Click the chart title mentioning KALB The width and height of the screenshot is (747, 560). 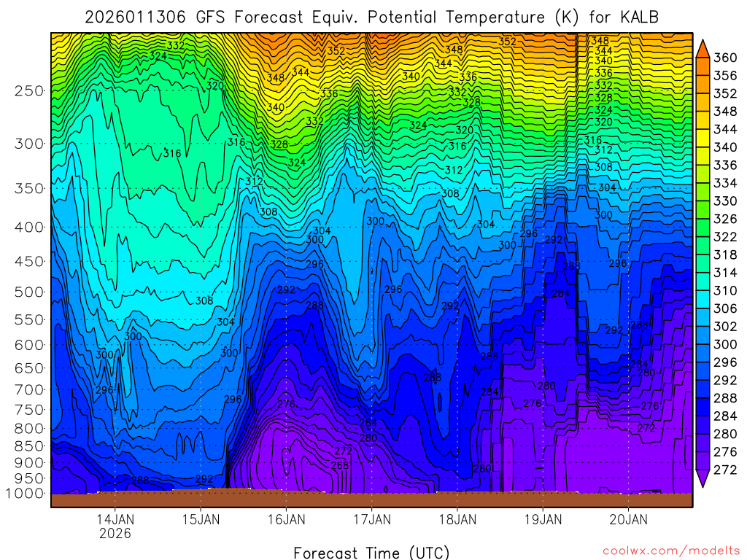(371, 17)
